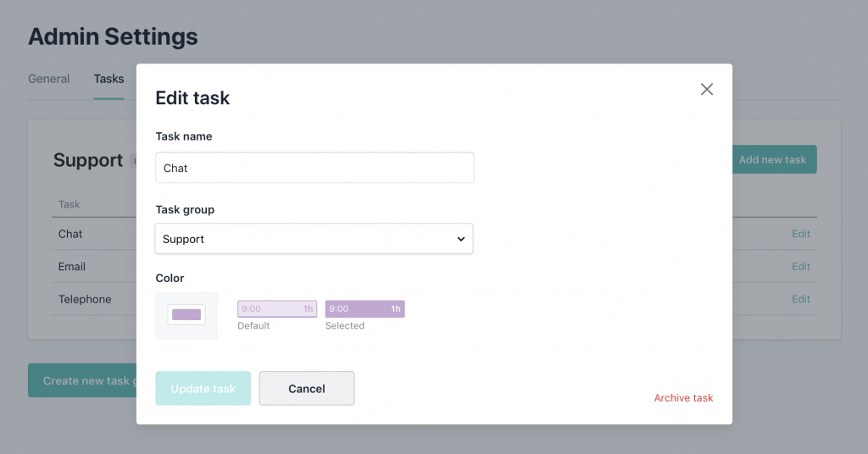This screenshot has width=868, height=454.
Task: Select the Default color preview chip
Action: coord(276,309)
